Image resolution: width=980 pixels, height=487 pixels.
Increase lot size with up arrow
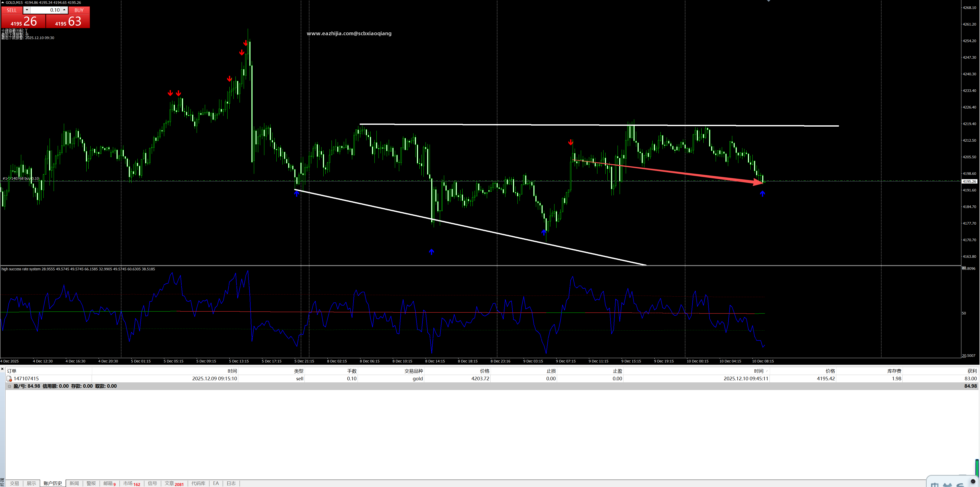click(x=64, y=10)
